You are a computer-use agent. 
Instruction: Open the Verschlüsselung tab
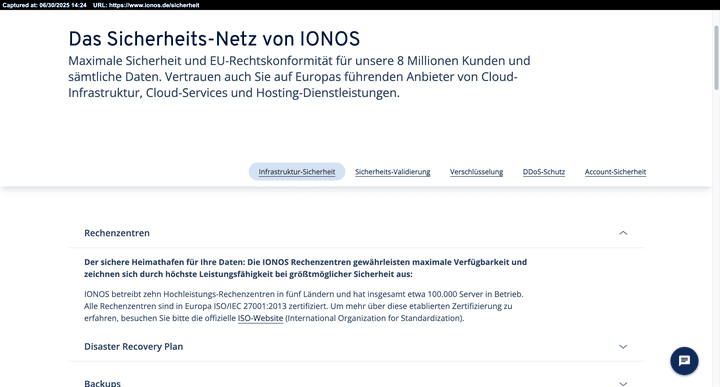pyautogui.click(x=476, y=172)
